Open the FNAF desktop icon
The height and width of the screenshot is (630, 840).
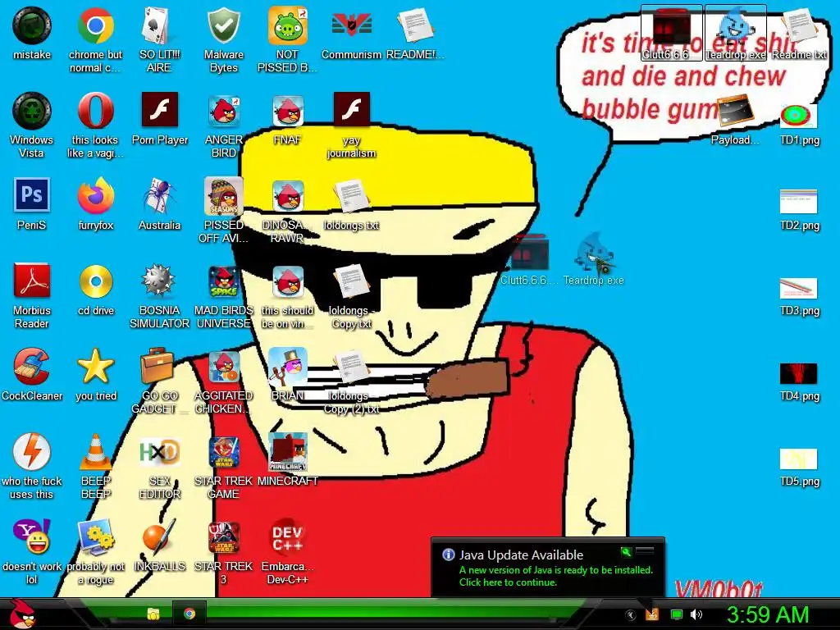tap(287, 119)
